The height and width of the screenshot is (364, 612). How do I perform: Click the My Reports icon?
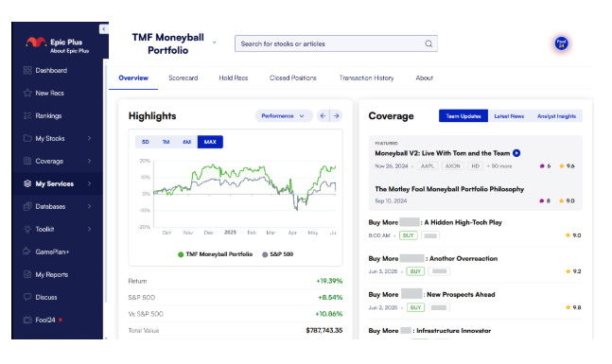click(27, 274)
